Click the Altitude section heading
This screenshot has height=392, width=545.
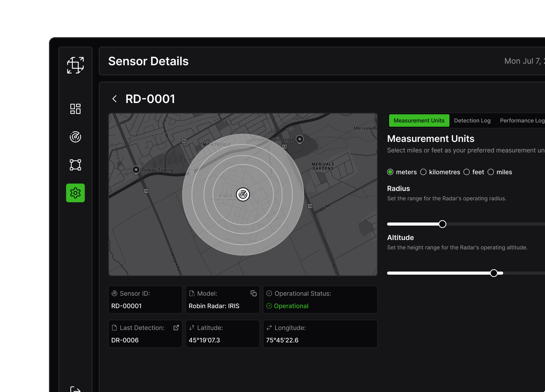(400, 237)
